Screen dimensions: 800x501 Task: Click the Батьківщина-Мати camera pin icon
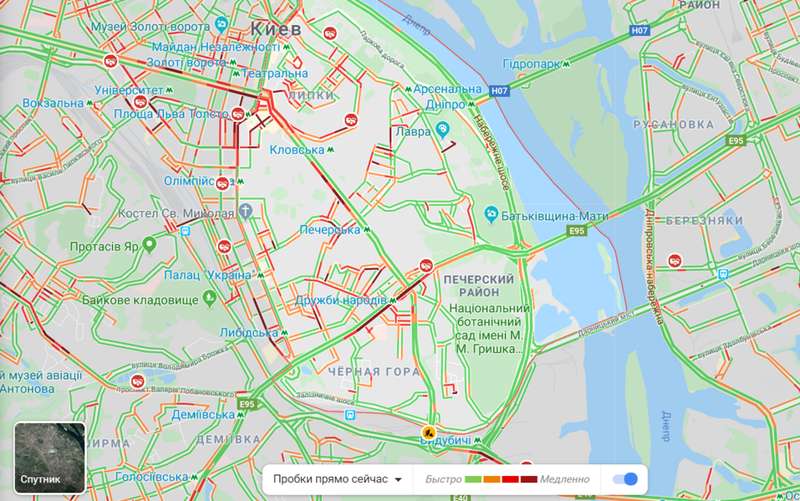pos(491,214)
